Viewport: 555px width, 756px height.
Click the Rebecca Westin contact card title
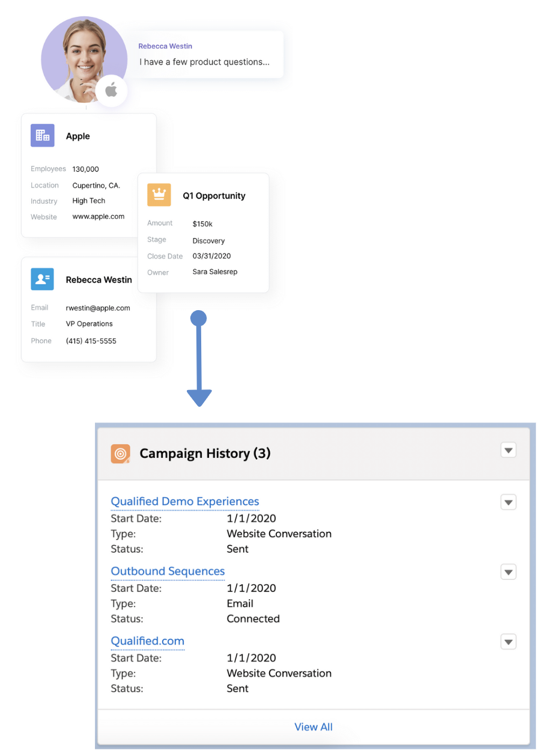pos(99,280)
